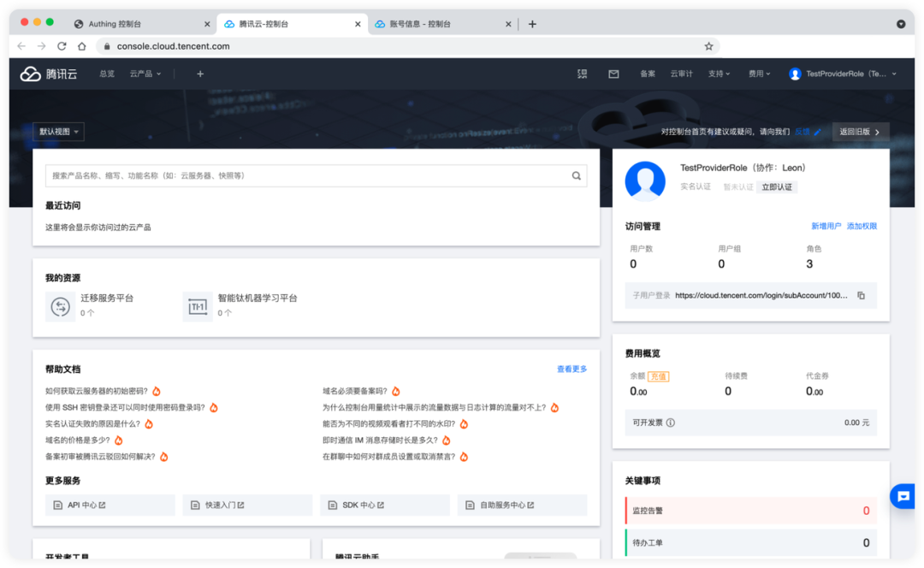Image resolution: width=924 pixels, height=568 pixels.
Task: Open help doc 如何获取云服务器的初始密码
Action: coord(97,391)
